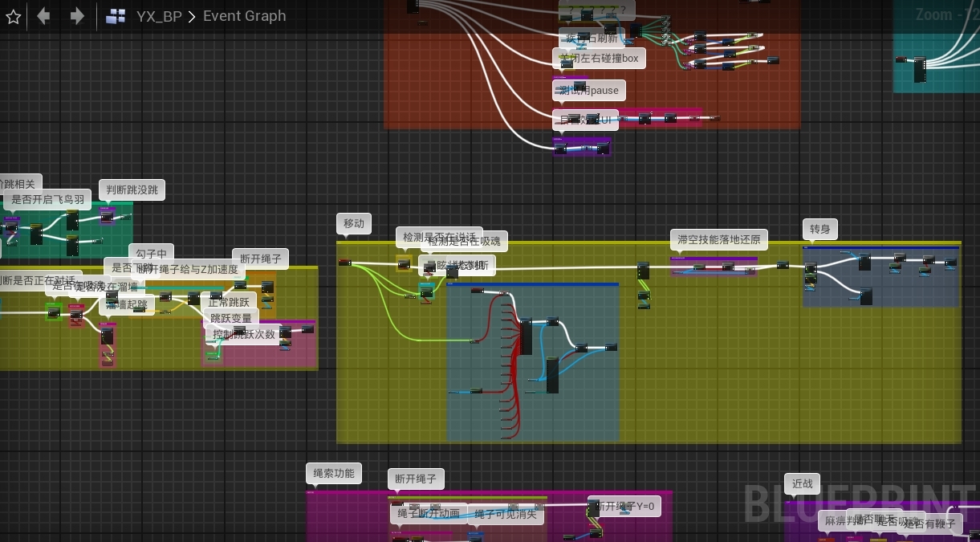Click the 是否开启飞鸟羽 comment label
The width and height of the screenshot is (980, 542).
[x=47, y=200]
